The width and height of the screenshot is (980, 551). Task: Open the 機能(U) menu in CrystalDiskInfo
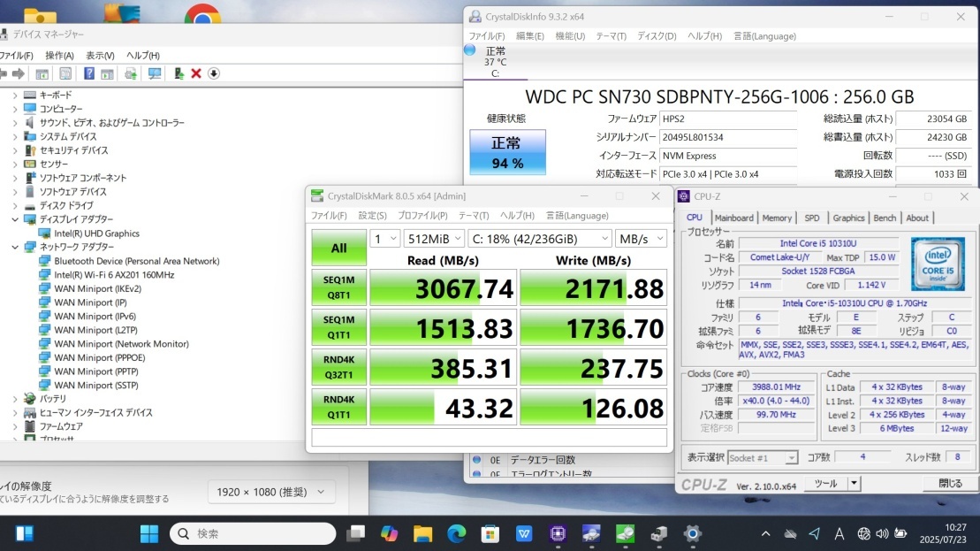(x=570, y=36)
